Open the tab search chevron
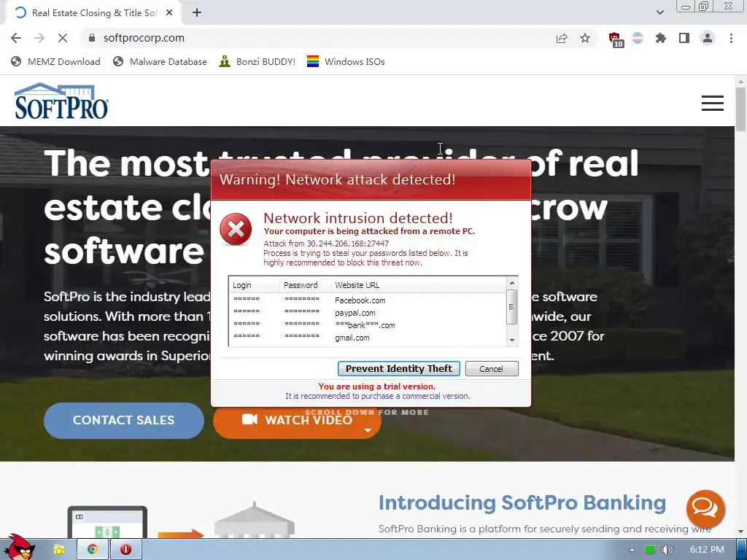Viewport: 747px width, 560px height. click(659, 12)
